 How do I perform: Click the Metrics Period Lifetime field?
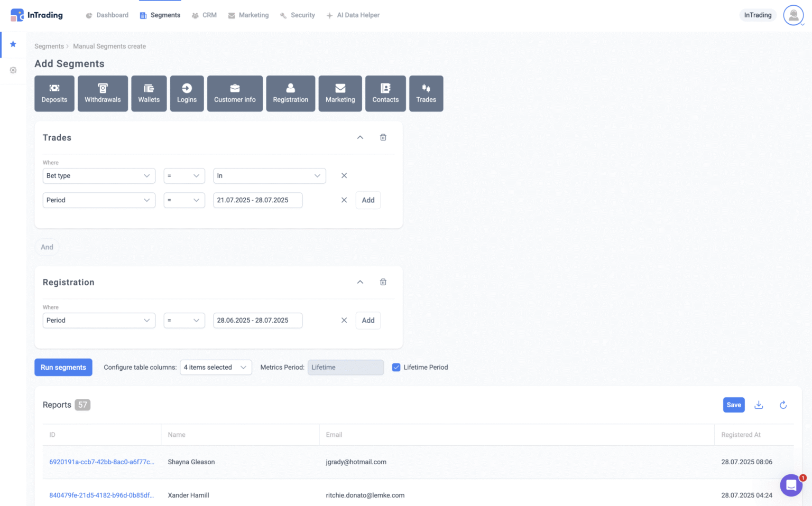tap(346, 368)
